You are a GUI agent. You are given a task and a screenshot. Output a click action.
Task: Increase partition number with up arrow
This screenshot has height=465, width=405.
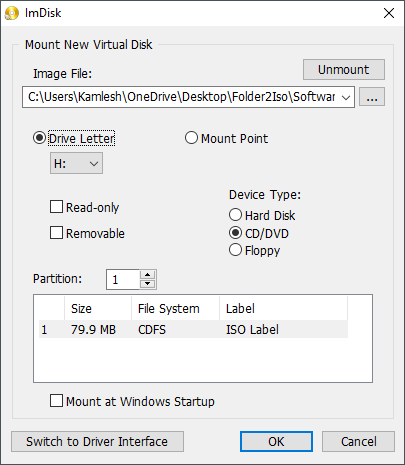(x=147, y=275)
